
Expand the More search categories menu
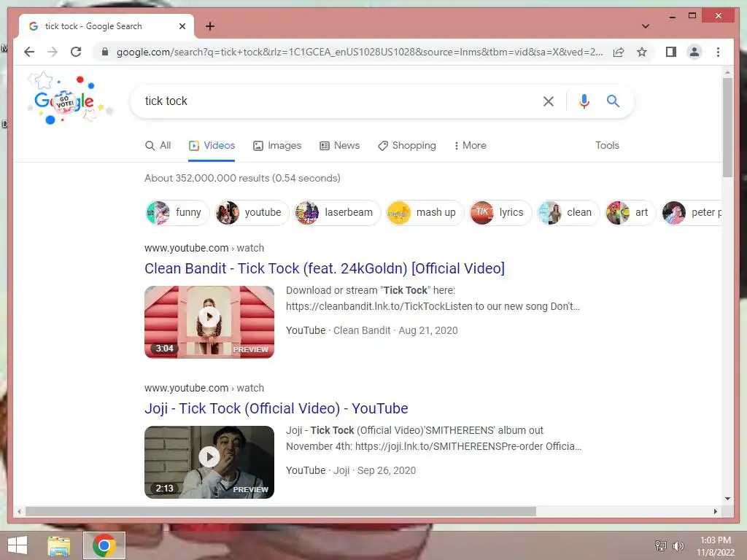pyautogui.click(x=471, y=145)
